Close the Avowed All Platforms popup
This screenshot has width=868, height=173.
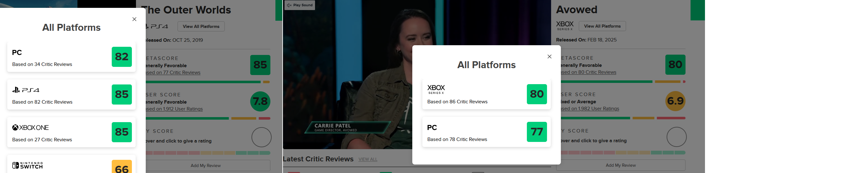pyautogui.click(x=550, y=57)
